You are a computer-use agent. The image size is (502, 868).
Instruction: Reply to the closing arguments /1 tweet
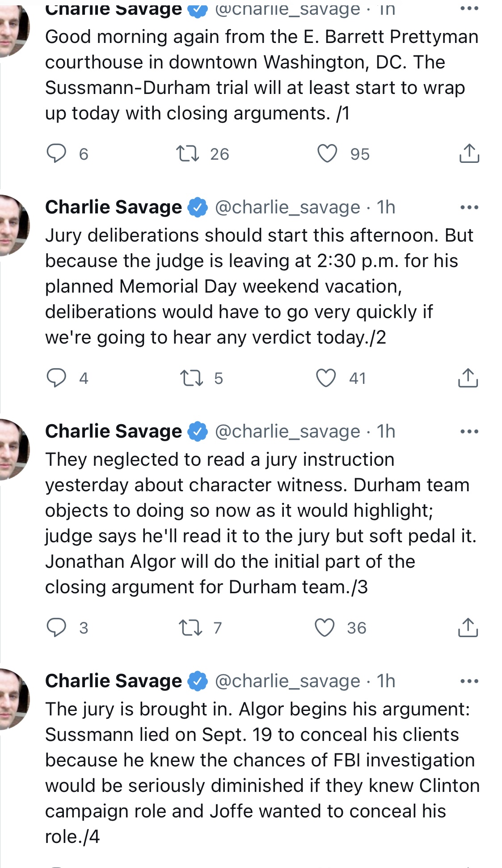coord(57,153)
